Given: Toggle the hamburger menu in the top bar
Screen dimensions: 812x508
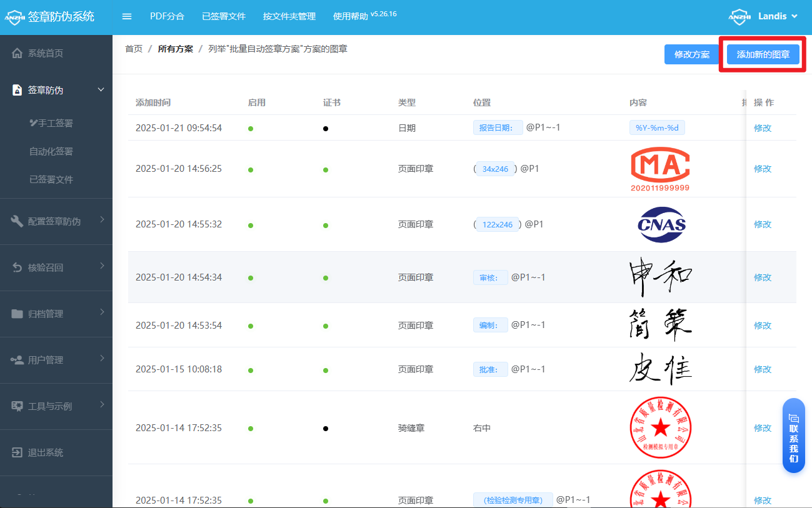Looking at the screenshot, I should pyautogui.click(x=127, y=16).
